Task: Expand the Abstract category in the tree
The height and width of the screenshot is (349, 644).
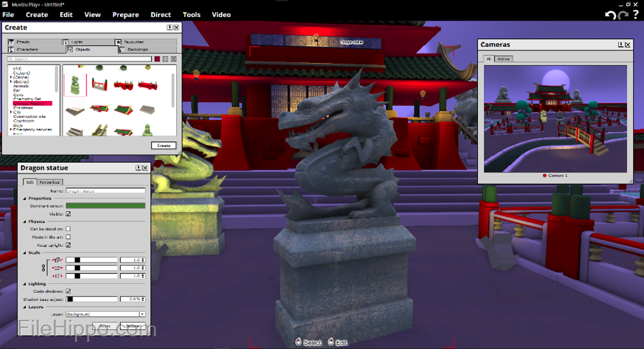Action: (x=11, y=81)
